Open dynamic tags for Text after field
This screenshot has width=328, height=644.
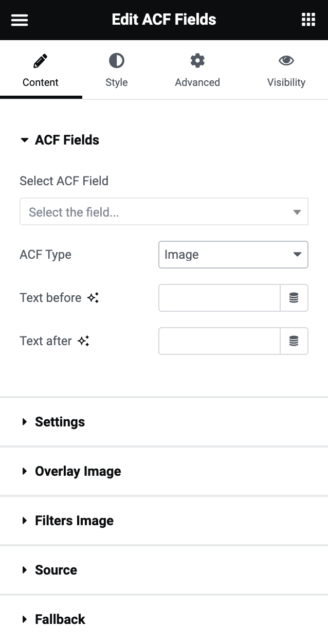point(294,341)
